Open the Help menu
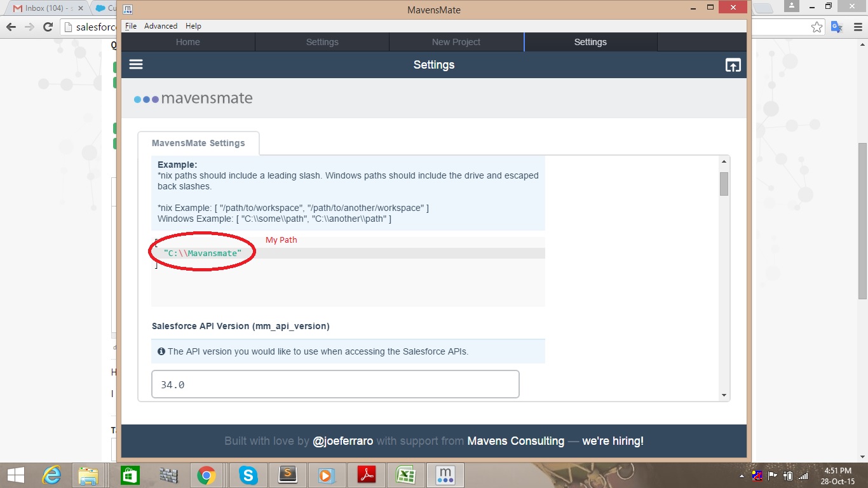The height and width of the screenshot is (488, 868). coord(193,26)
